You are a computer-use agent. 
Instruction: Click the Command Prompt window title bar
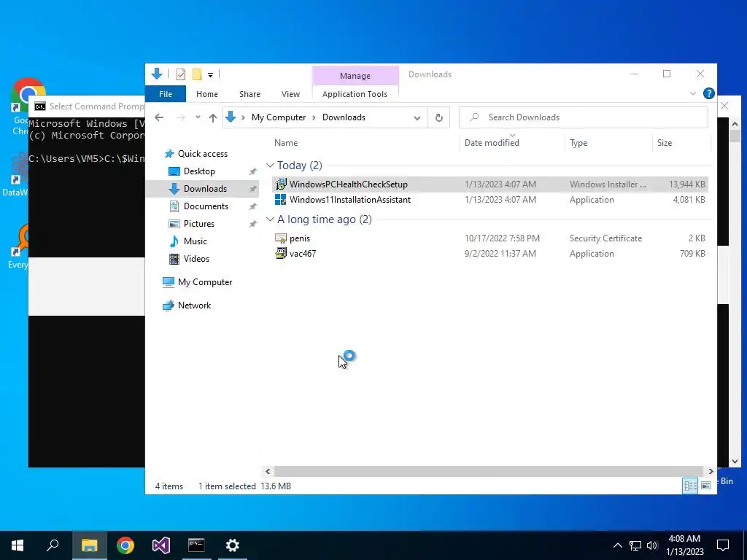[x=88, y=106]
